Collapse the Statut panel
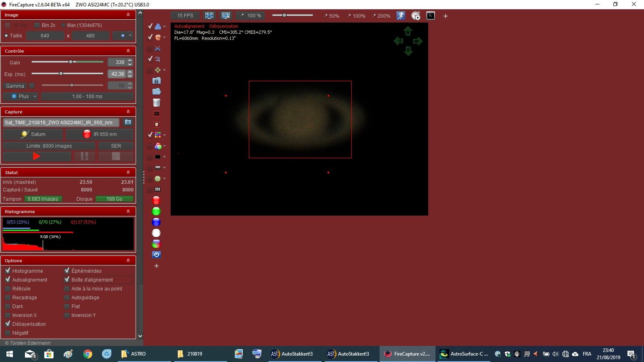 pyautogui.click(x=128, y=172)
